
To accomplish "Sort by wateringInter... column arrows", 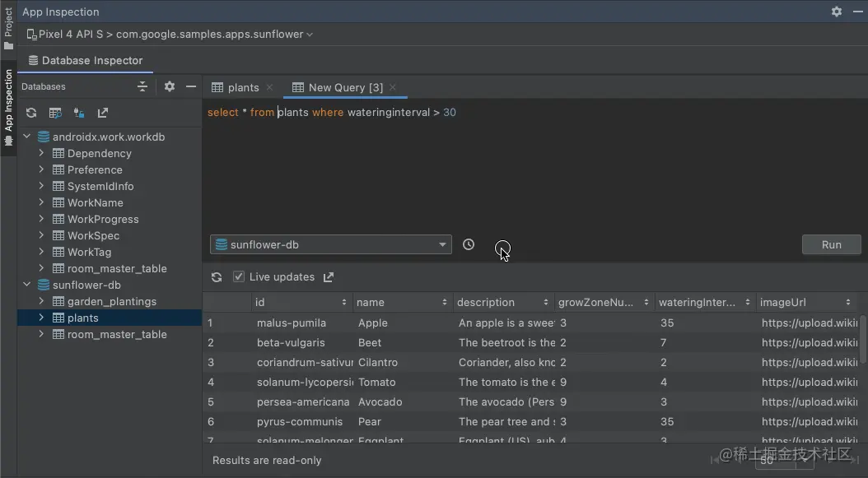I will coord(747,302).
